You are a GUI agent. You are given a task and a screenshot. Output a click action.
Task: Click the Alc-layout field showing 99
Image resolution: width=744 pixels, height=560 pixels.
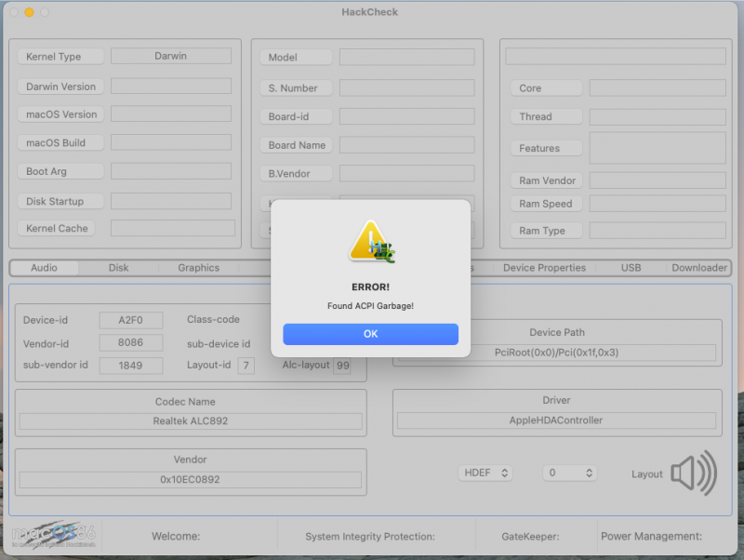[342, 366]
